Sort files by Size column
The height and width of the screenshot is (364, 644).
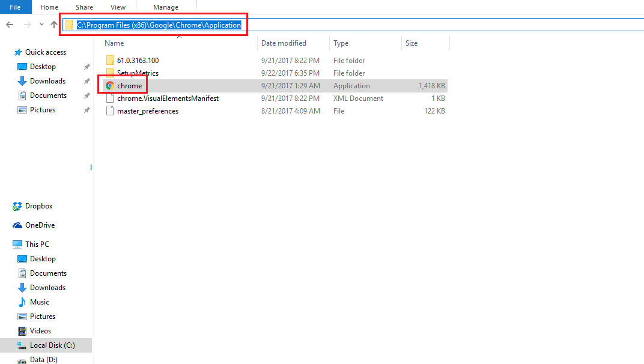coord(412,43)
